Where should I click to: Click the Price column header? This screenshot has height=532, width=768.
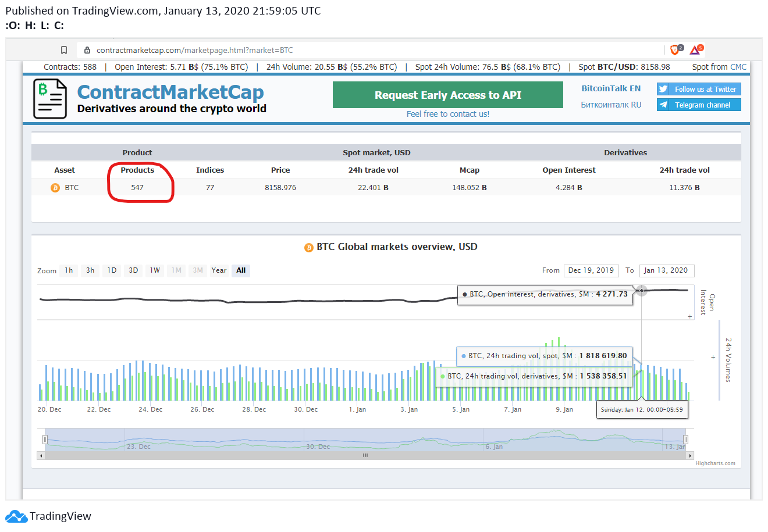tap(280, 170)
